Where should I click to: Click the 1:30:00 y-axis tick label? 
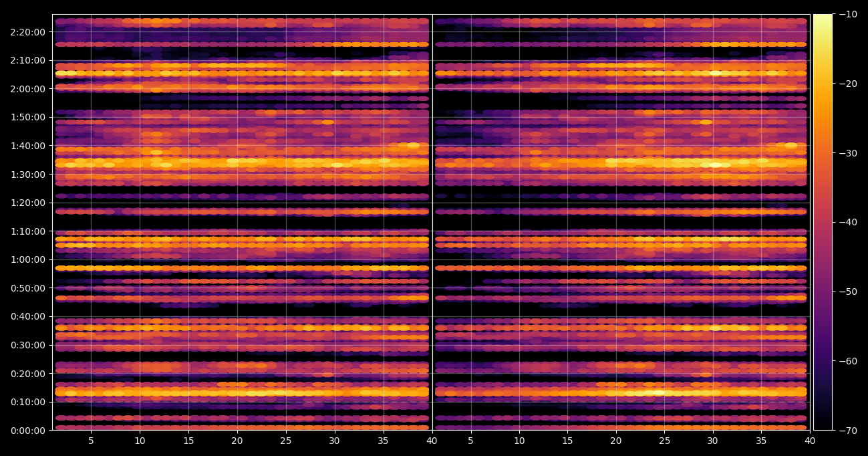pos(28,174)
